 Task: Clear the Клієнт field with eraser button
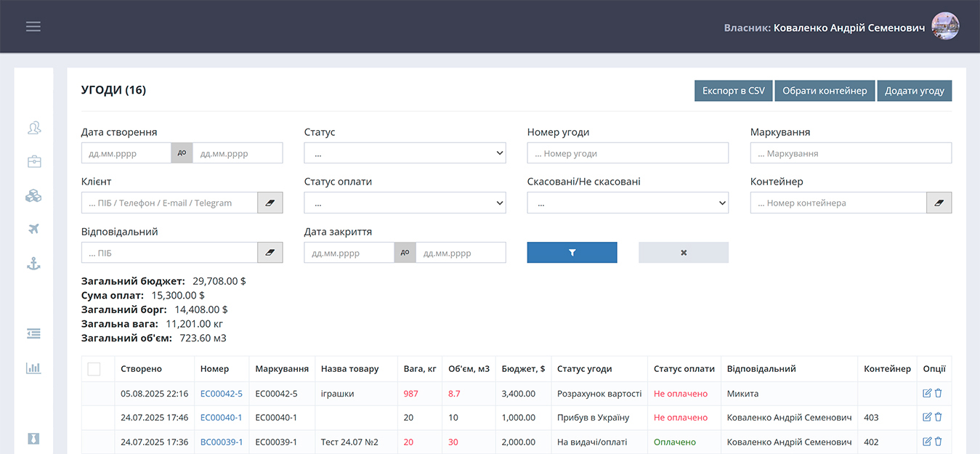pos(270,203)
